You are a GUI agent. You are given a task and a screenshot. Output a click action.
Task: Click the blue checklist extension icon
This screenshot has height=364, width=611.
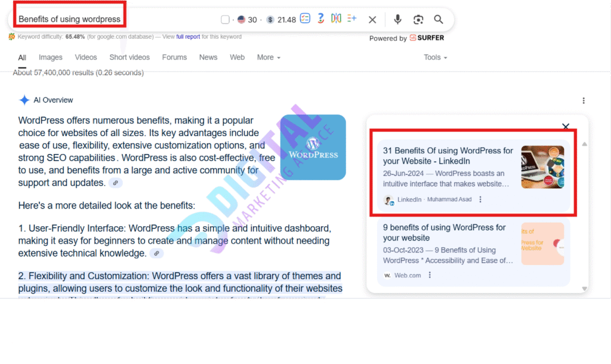click(305, 19)
